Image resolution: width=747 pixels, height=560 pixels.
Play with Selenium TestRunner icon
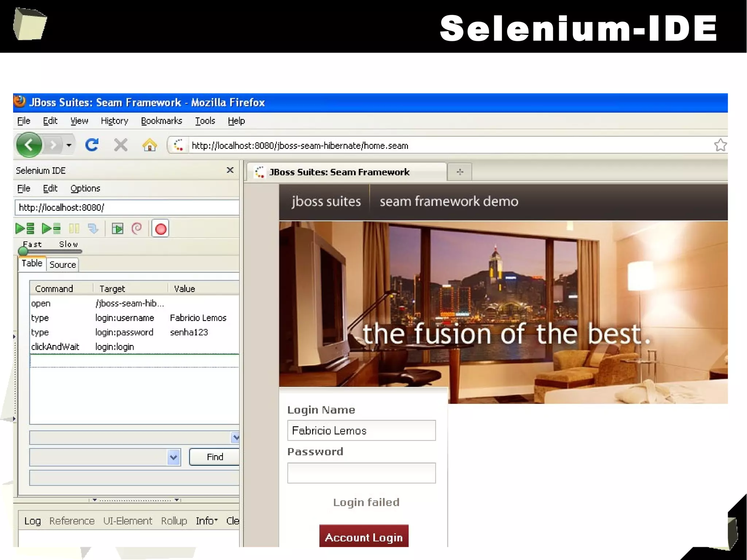click(x=117, y=229)
